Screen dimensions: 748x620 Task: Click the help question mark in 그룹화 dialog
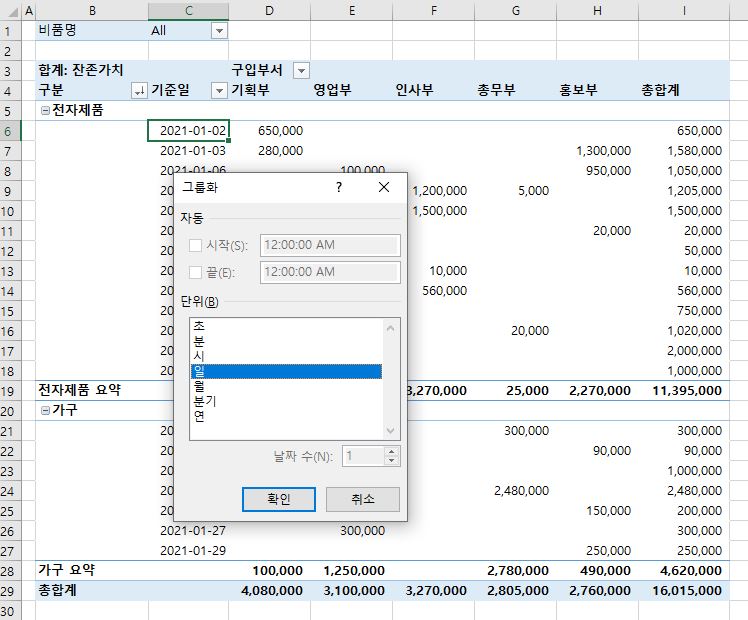(x=339, y=187)
